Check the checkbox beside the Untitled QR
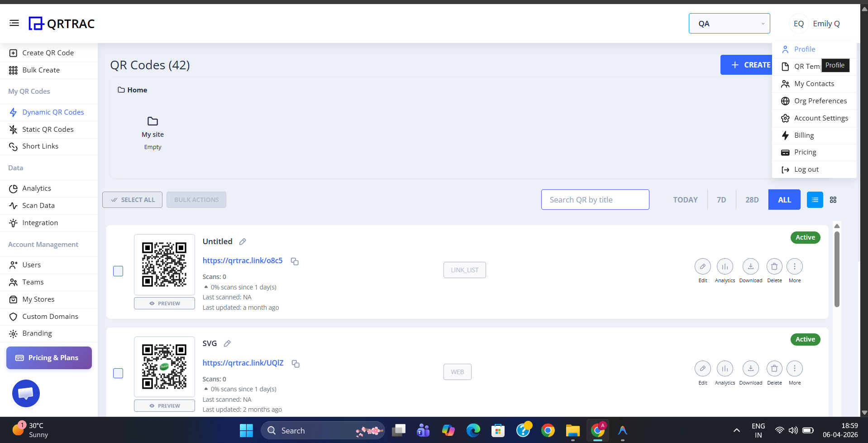The width and height of the screenshot is (868, 443). click(x=118, y=271)
